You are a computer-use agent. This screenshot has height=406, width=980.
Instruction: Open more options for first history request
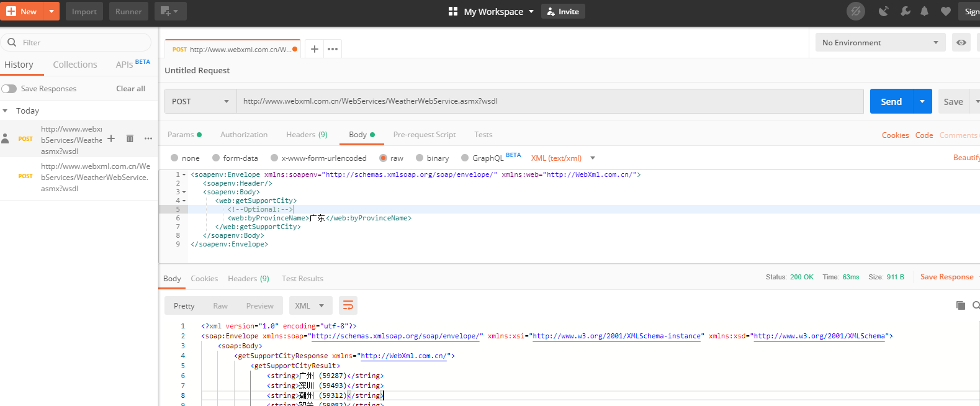click(148, 138)
